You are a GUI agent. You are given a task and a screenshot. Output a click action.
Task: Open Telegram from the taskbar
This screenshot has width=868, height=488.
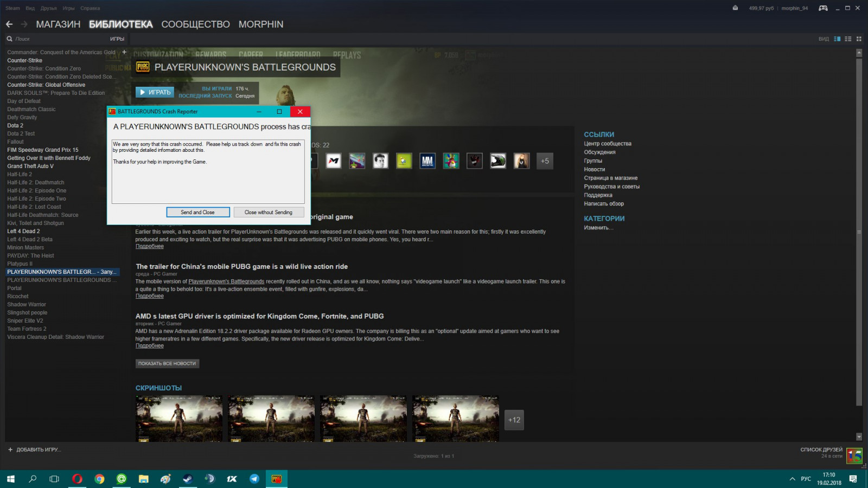[x=254, y=479]
